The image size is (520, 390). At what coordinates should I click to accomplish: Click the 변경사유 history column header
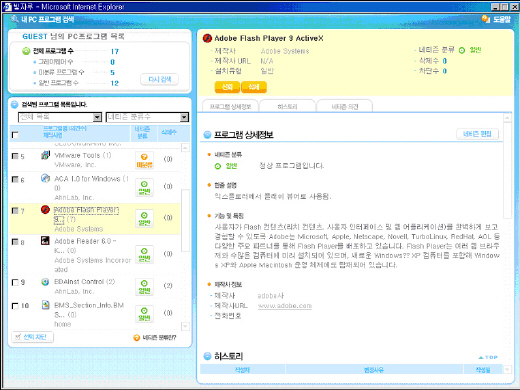click(374, 370)
